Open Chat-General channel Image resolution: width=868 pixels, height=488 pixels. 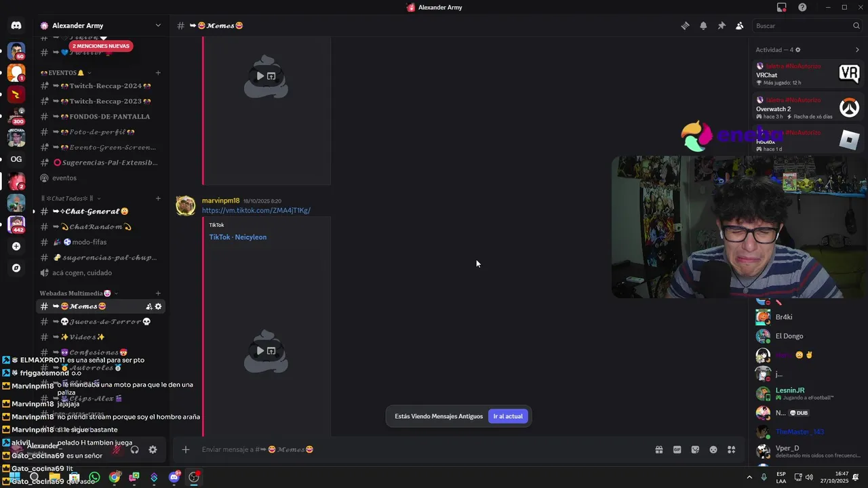tap(100, 211)
